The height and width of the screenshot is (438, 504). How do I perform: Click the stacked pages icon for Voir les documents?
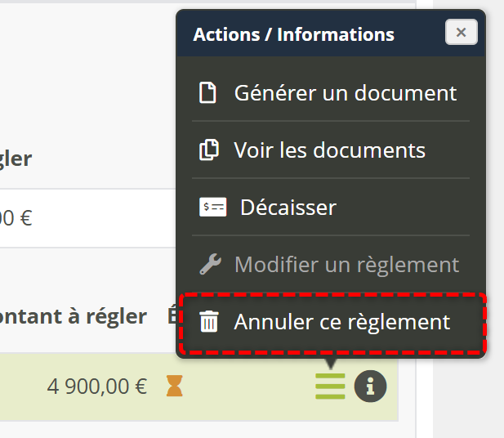209,150
